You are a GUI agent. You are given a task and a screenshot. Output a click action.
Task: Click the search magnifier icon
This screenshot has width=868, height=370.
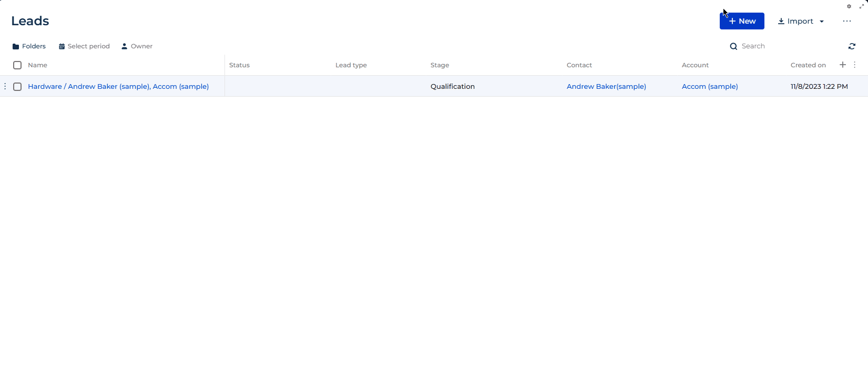tap(733, 46)
